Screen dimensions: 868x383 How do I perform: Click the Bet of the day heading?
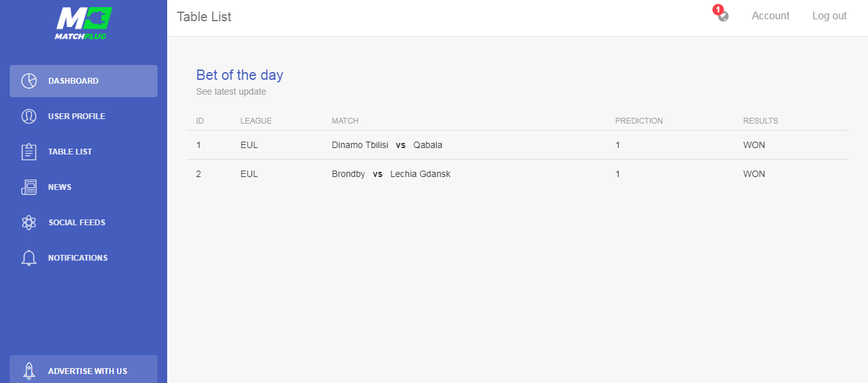pos(240,75)
